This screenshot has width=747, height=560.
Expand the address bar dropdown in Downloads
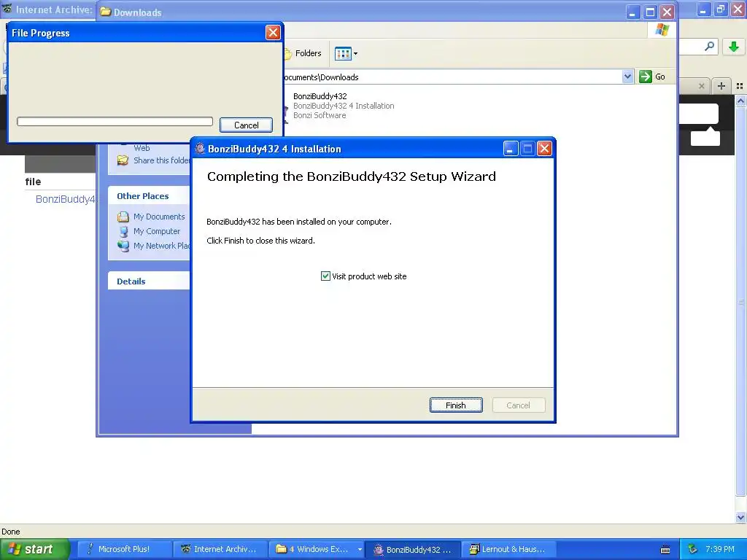coord(627,77)
